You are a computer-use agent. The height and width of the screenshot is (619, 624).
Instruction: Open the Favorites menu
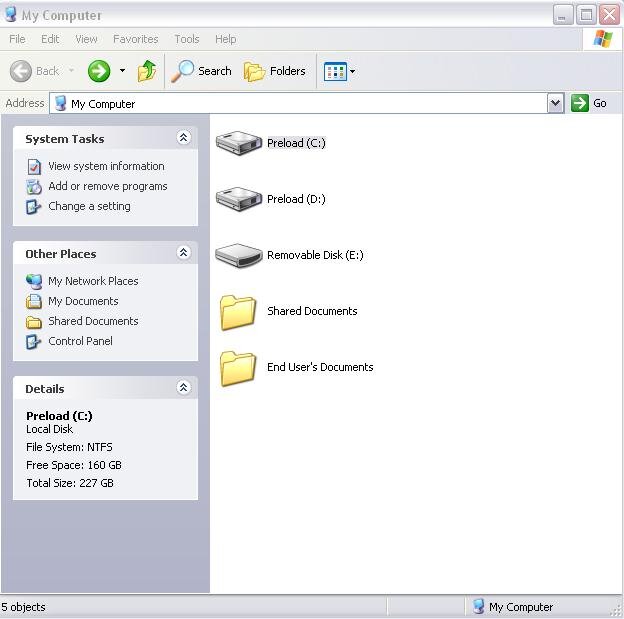coord(135,39)
